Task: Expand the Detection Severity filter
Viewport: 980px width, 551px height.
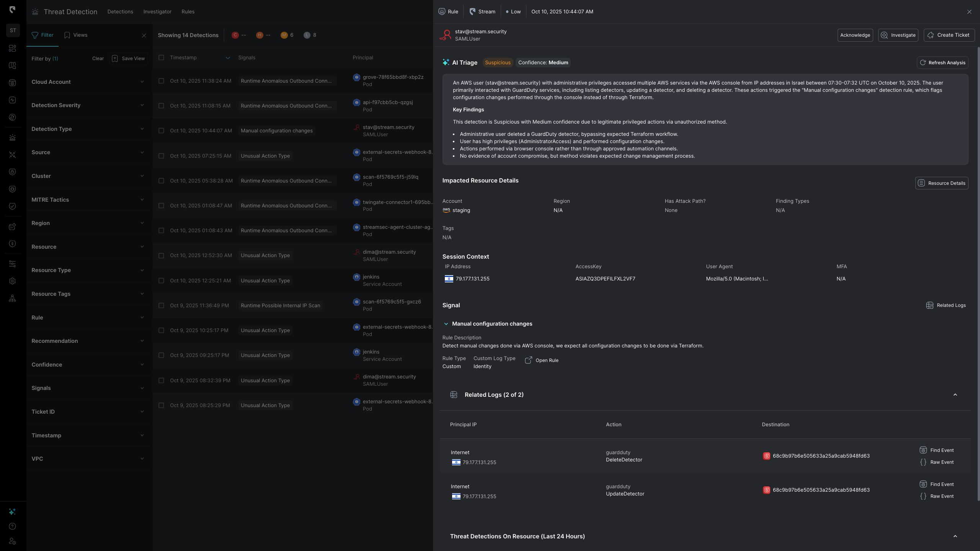Action: click(x=88, y=105)
